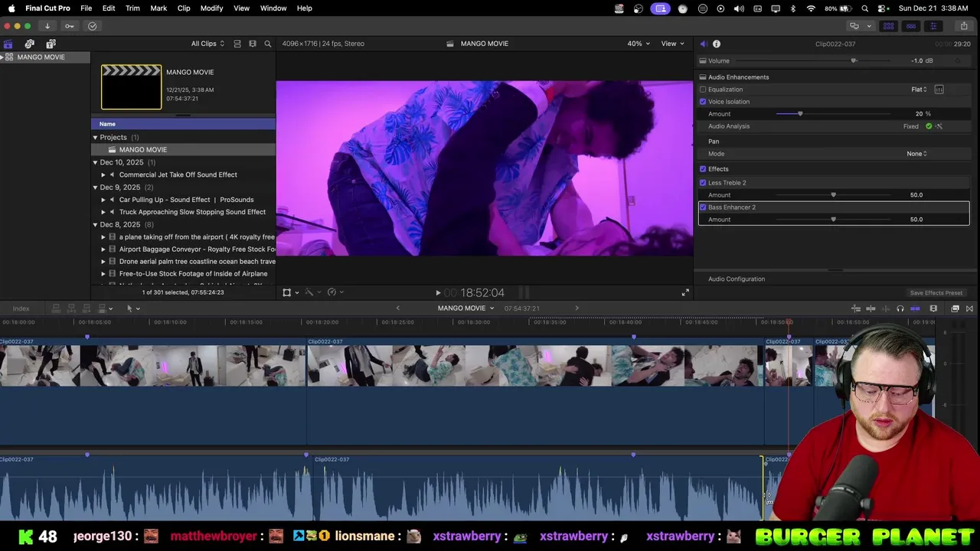The width and height of the screenshot is (980, 551).
Task: Open the Titles and Generators sidebar
Action: [x=51, y=44]
